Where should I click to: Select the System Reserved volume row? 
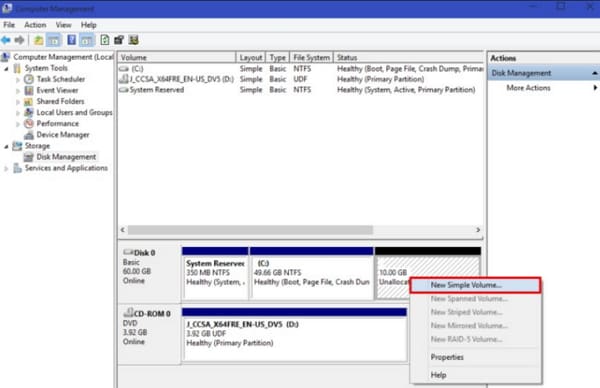(x=300, y=90)
